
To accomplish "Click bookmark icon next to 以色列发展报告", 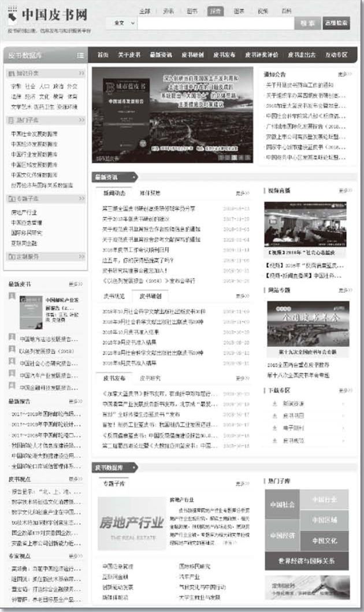I will [x=12, y=349].
